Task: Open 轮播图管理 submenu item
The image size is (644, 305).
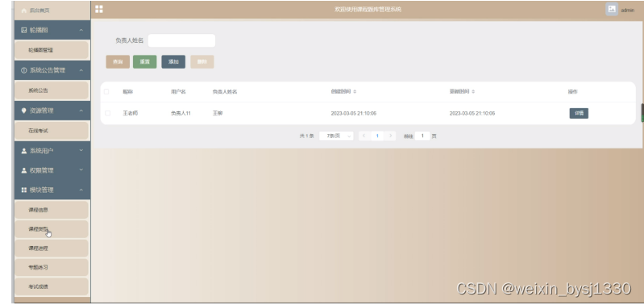Action: (x=52, y=50)
